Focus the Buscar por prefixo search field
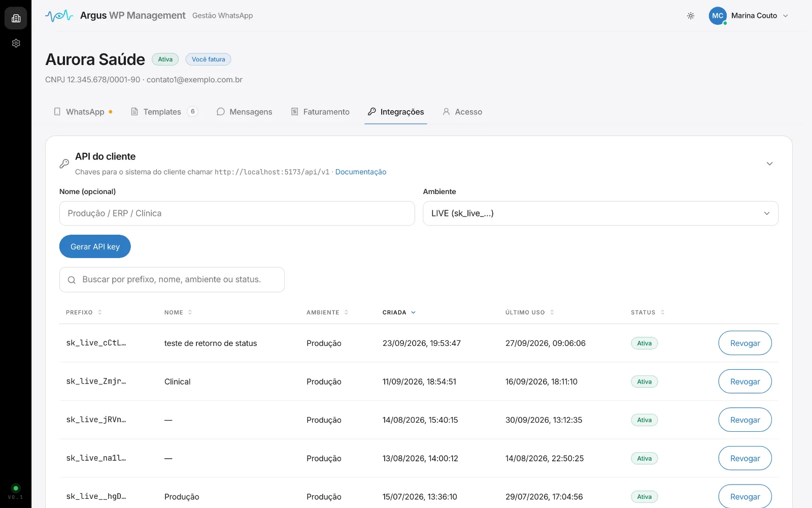 pos(172,279)
